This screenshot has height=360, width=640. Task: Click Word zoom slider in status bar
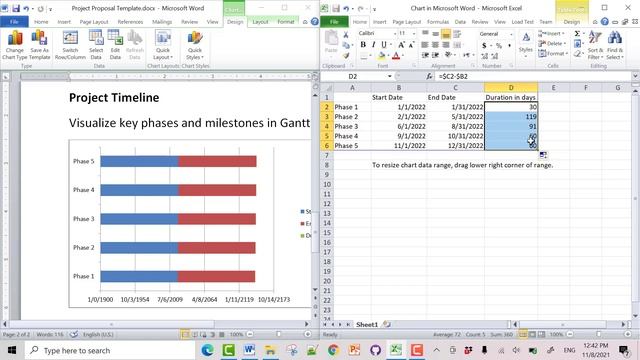tap(279, 334)
